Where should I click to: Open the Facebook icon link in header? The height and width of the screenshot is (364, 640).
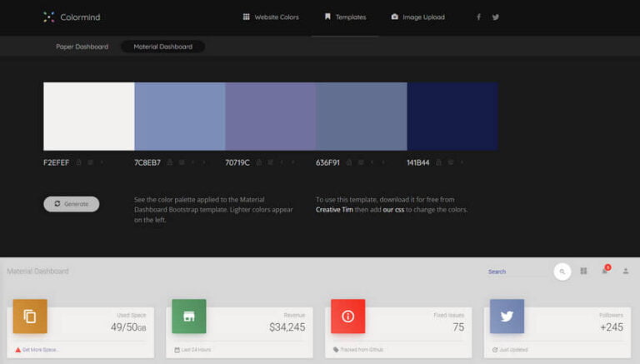479,17
